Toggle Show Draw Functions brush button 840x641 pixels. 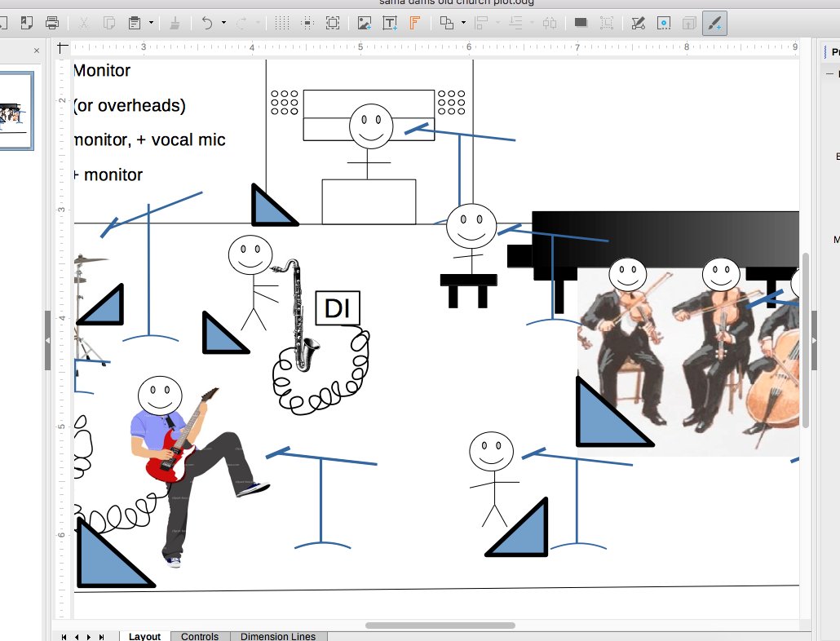point(714,24)
